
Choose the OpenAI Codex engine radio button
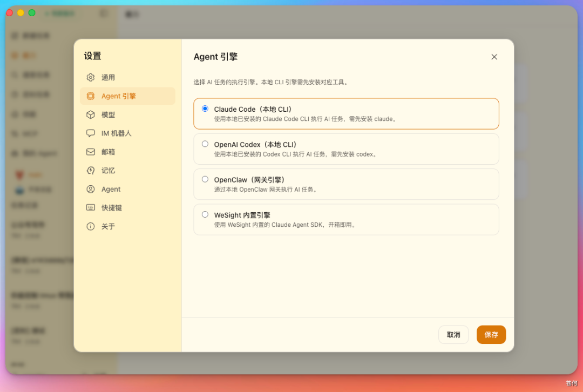[x=205, y=144]
